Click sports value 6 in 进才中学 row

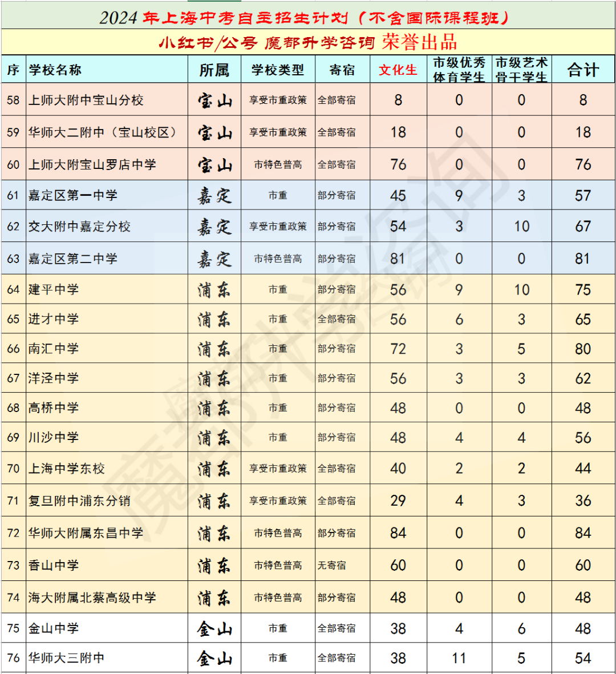pyautogui.click(x=459, y=319)
